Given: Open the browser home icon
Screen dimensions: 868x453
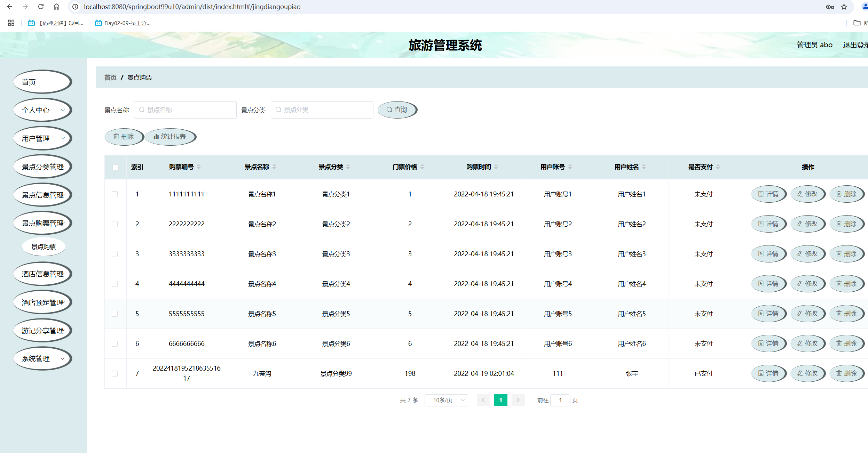Looking at the screenshot, I should (56, 7).
